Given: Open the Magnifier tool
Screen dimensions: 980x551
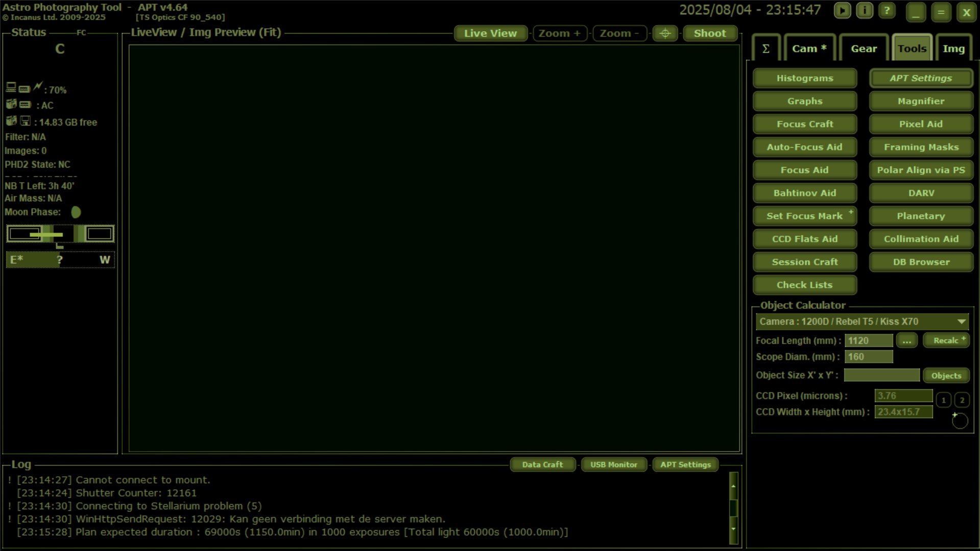Looking at the screenshot, I should (x=921, y=101).
